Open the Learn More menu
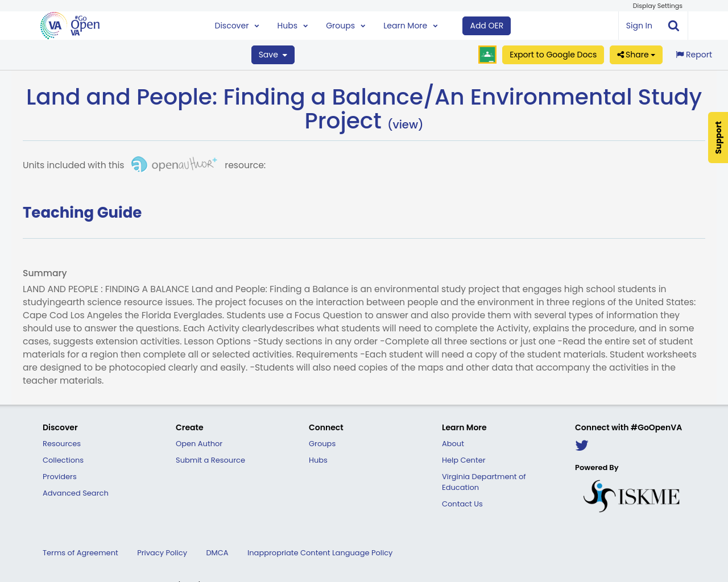The width and height of the screenshot is (728, 582). click(410, 25)
